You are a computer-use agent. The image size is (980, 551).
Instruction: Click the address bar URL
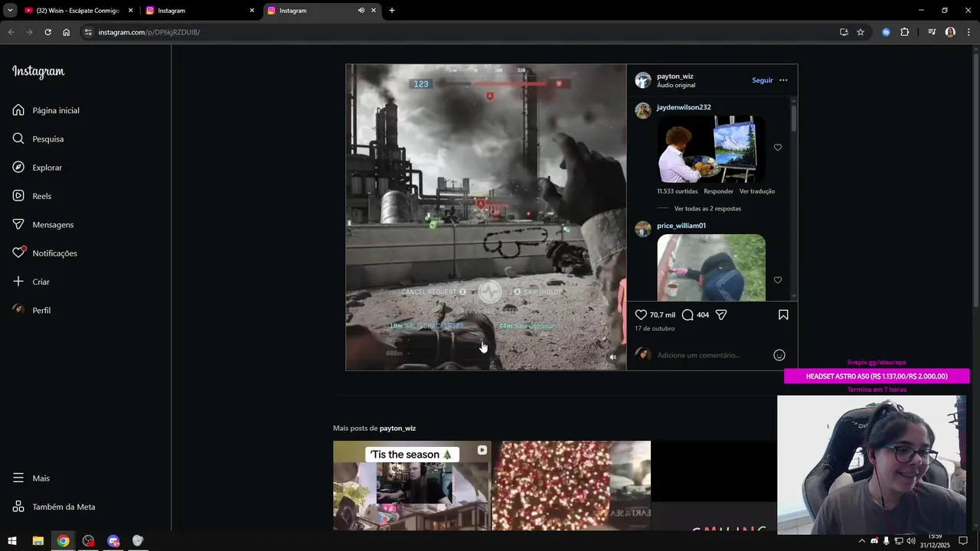(x=149, y=32)
